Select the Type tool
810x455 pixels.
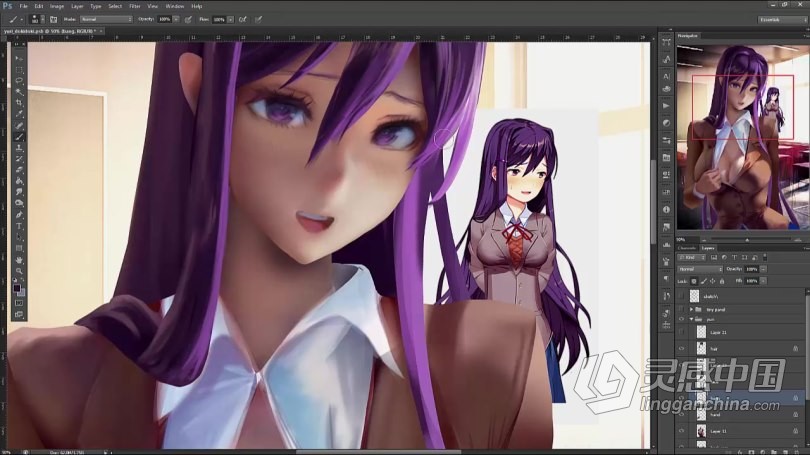coord(19,226)
